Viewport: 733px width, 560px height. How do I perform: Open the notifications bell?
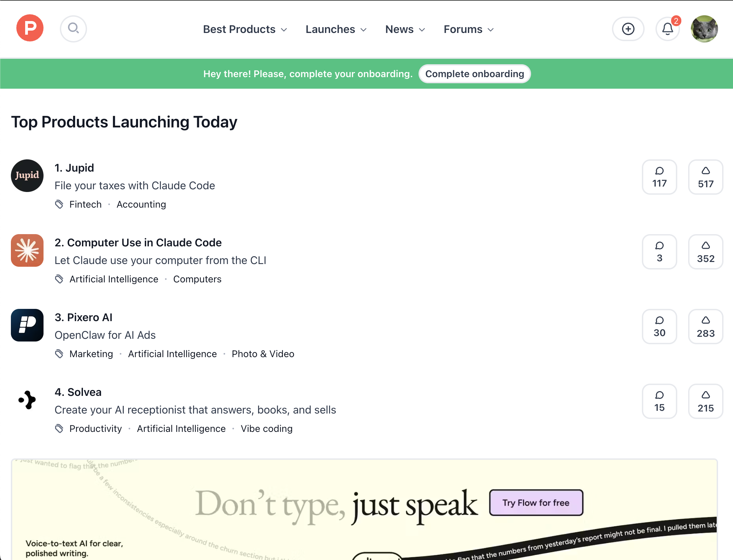[x=668, y=29]
